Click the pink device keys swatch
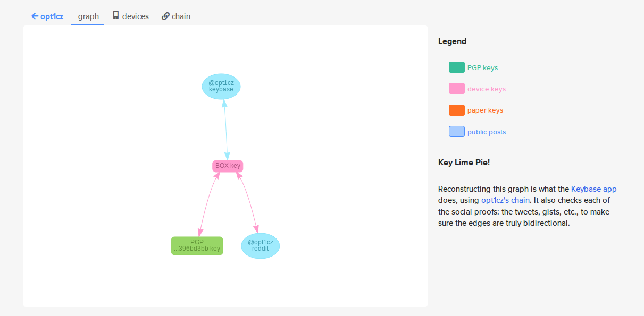 456,89
